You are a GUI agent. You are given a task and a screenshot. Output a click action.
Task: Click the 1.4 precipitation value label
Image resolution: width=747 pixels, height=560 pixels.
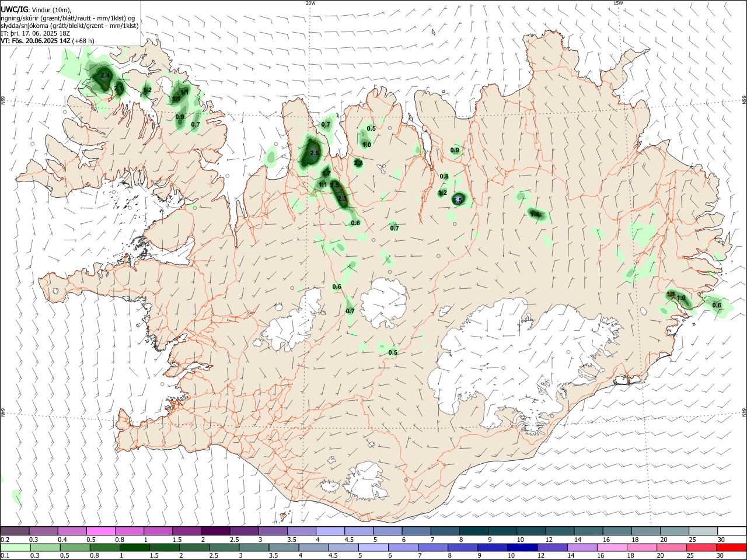[535, 214]
